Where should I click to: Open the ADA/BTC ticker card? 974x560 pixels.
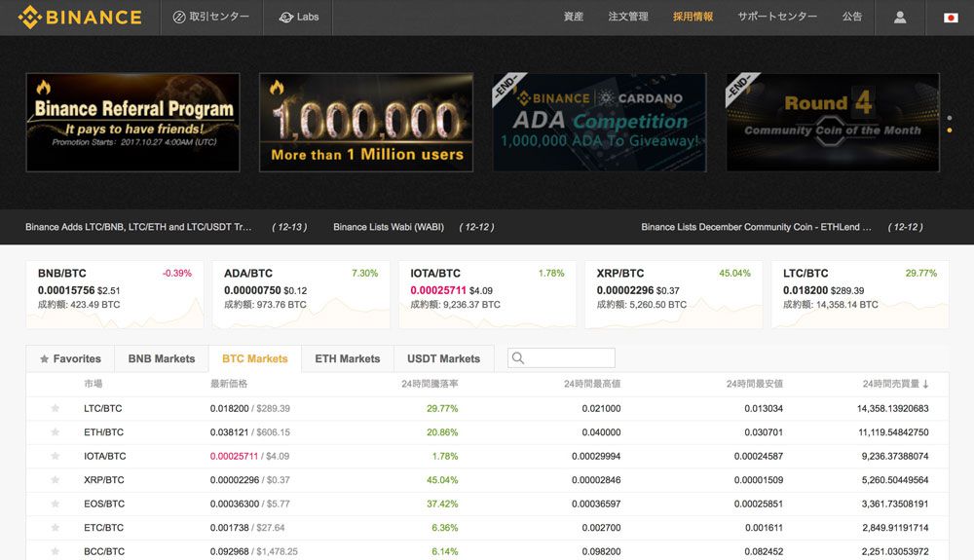tap(301, 294)
